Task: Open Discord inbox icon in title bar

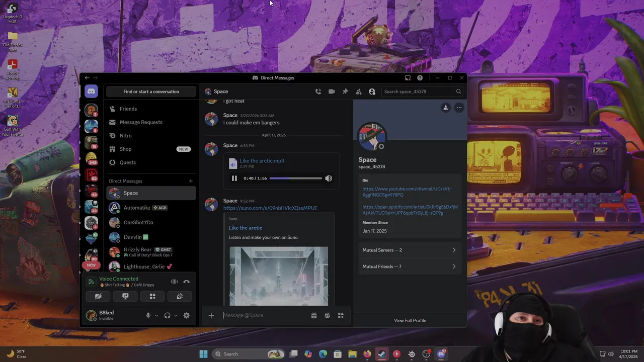Action: point(408,78)
